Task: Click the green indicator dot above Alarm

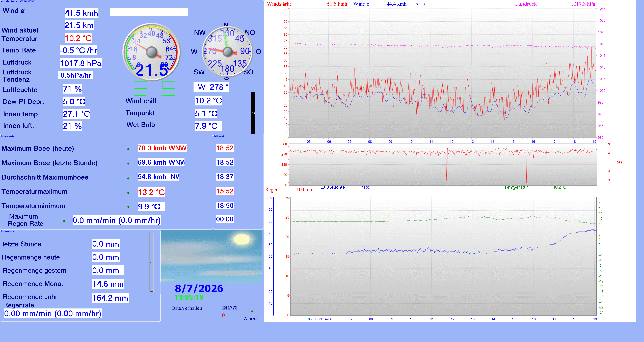Action: click(252, 311)
